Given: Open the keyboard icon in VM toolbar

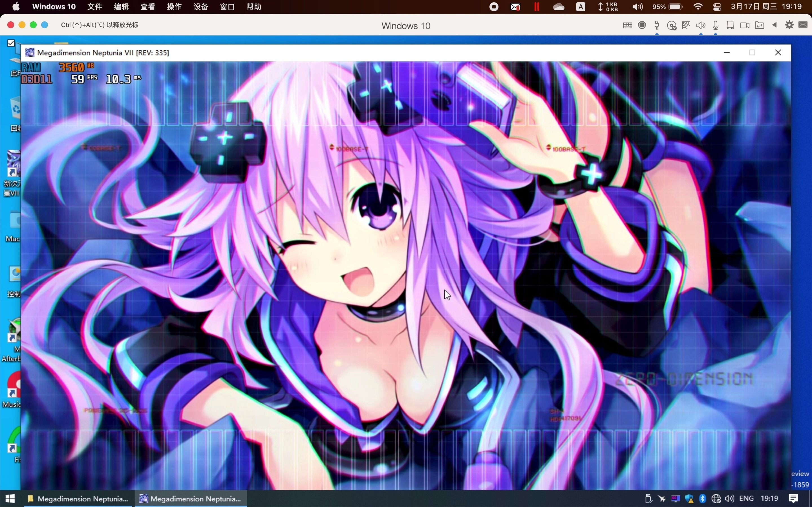Looking at the screenshot, I should point(627,25).
